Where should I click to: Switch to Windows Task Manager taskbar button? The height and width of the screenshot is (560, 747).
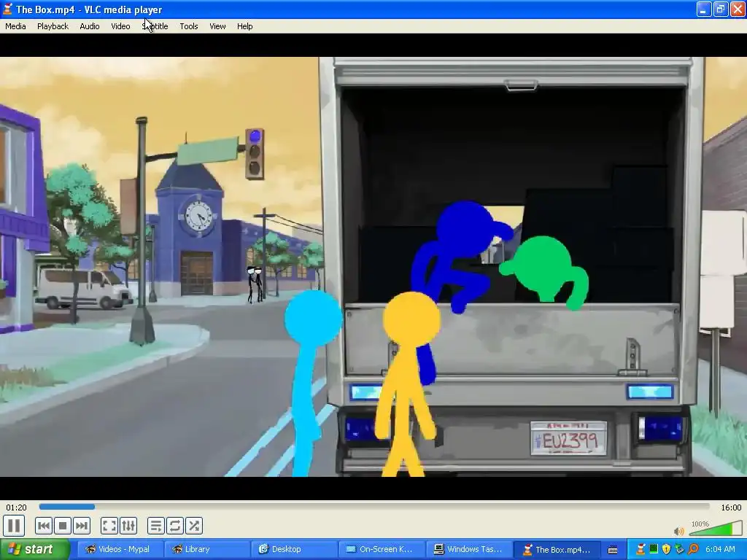[469, 549]
